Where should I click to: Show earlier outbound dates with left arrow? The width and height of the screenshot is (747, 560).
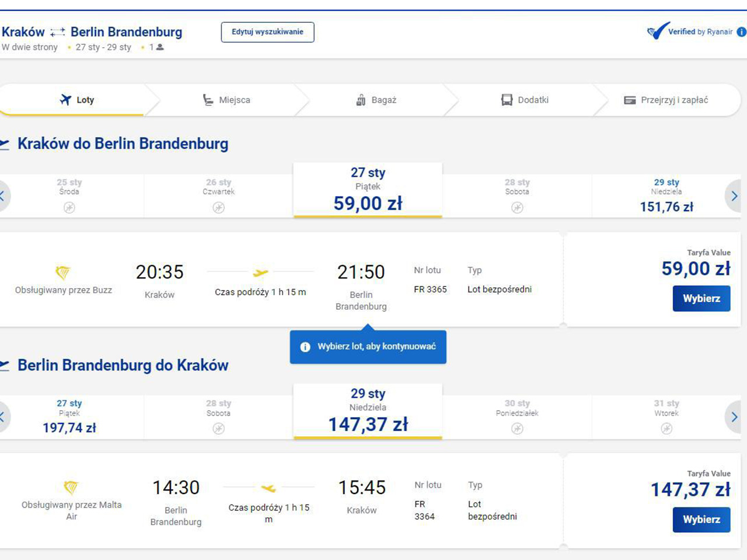(x=3, y=196)
